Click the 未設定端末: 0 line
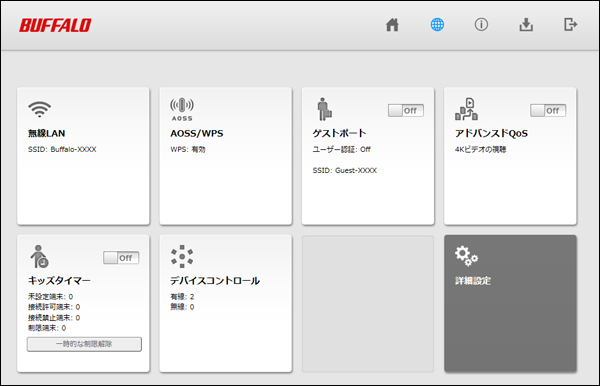This screenshot has width=600, height=386. pyautogui.click(x=50, y=296)
